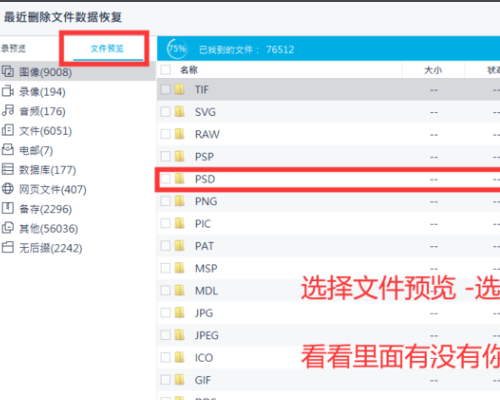
Task: Check the RAW folder checkbox
Action: tap(166, 134)
